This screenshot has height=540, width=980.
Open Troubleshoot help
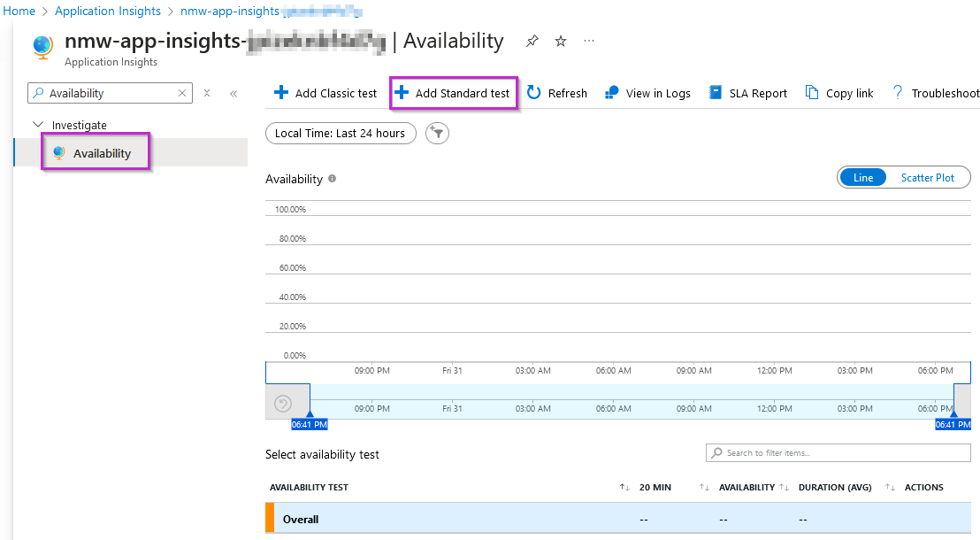935,93
